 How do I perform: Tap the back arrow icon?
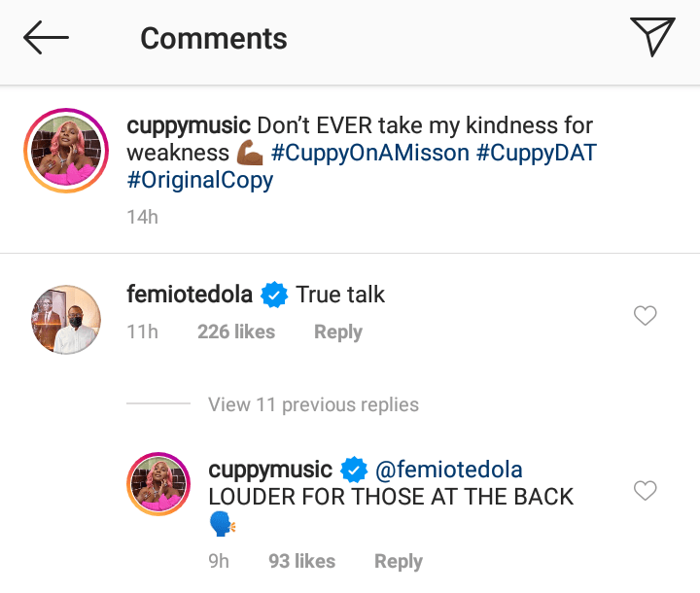coord(46,38)
